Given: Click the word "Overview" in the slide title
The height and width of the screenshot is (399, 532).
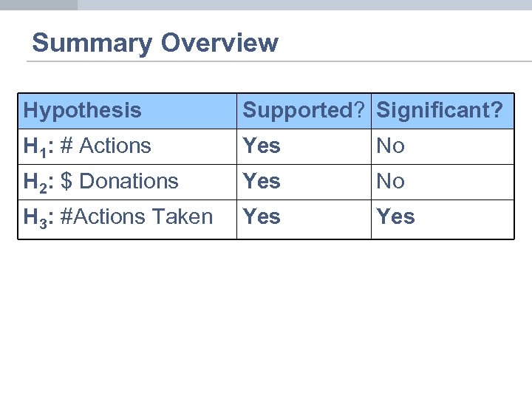Looking at the screenshot, I should (x=220, y=43).
